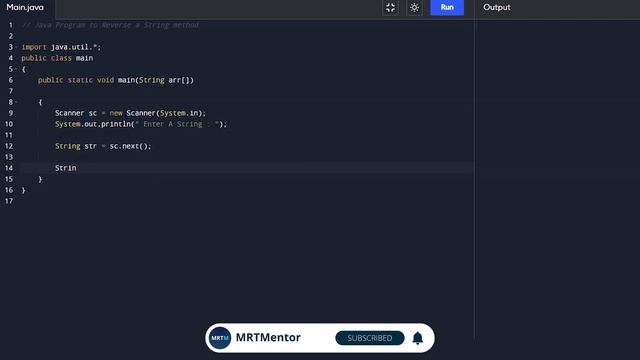Click the MRTMentor channel logo
Screen dimensions: 640x360
(x=220, y=338)
